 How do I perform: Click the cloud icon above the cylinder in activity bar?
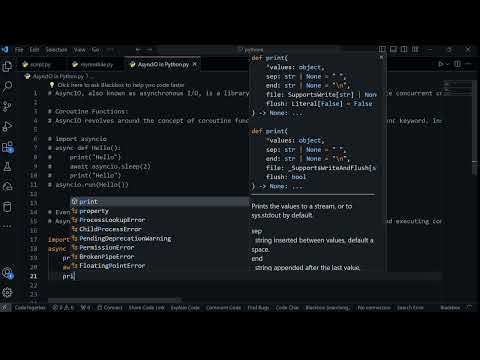coord(7,187)
